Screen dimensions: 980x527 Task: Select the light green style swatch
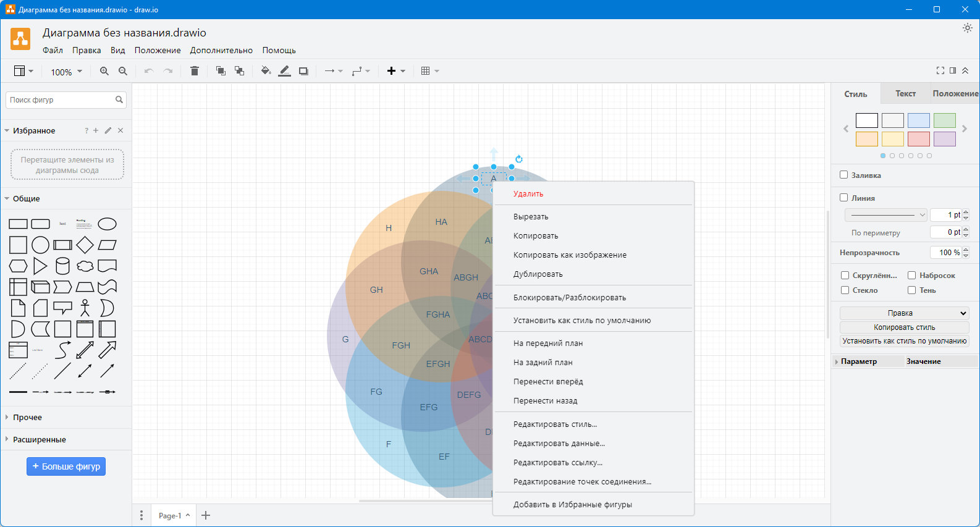coord(945,120)
